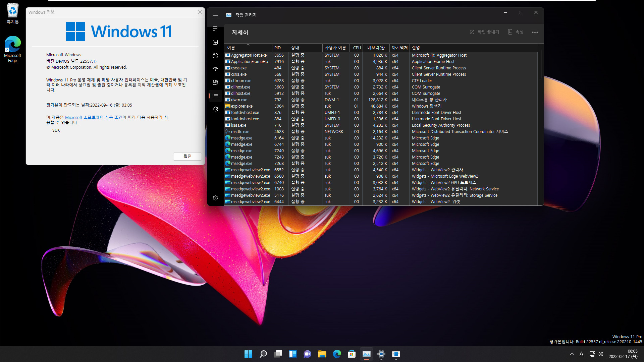Open Performance page in Task Manager sidebar
The height and width of the screenshot is (362, 644).
(215, 42)
